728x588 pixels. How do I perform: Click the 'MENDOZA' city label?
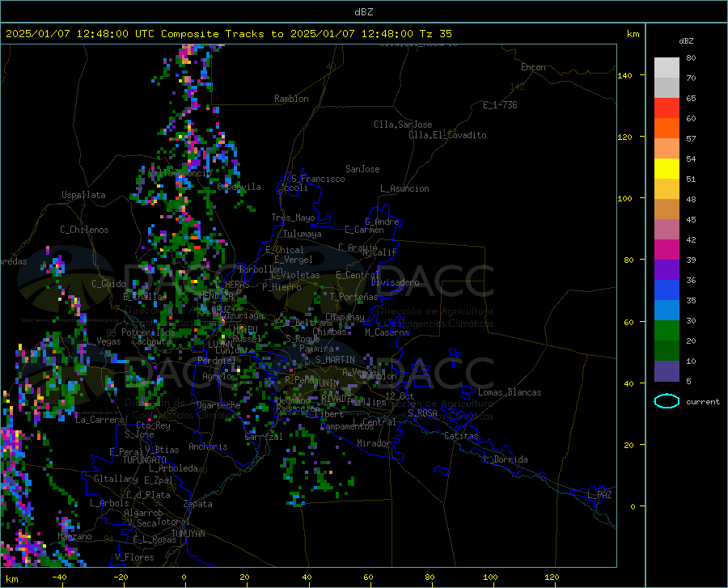[x=216, y=295]
